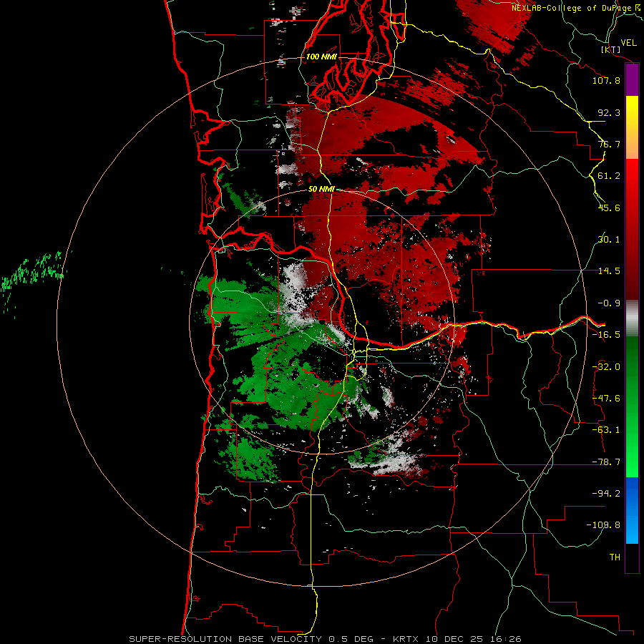Screen dimensions: 644x644
Task: Click the gray near-zero segment of the color bar
Action: click(632, 318)
